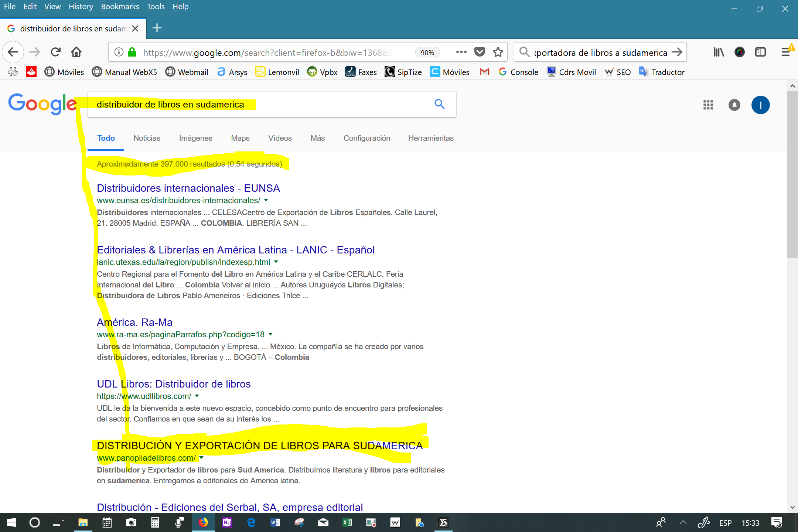The height and width of the screenshot is (532, 798).
Task: Expand options arrow for panopliadelibros.com result
Action: click(201, 458)
